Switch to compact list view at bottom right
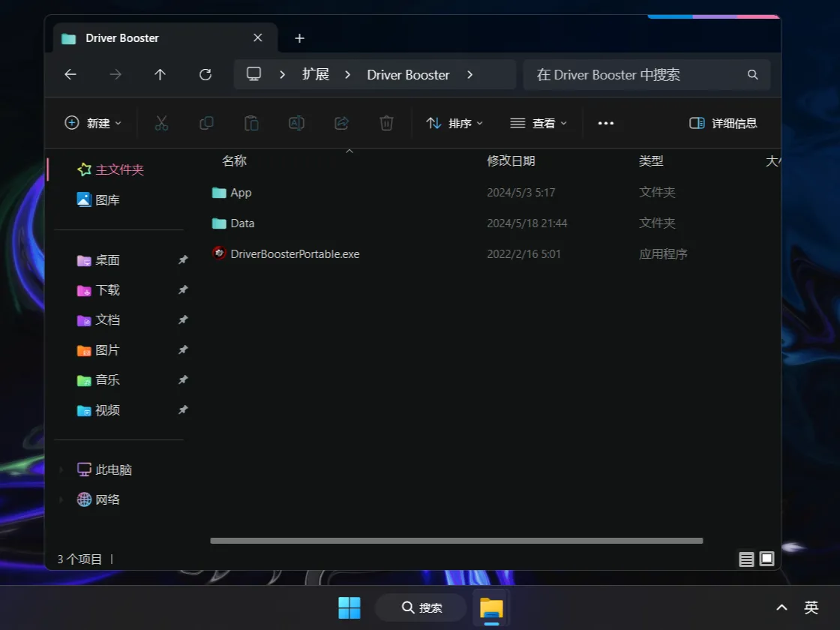The width and height of the screenshot is (840, 630). [x=746, y=559]
